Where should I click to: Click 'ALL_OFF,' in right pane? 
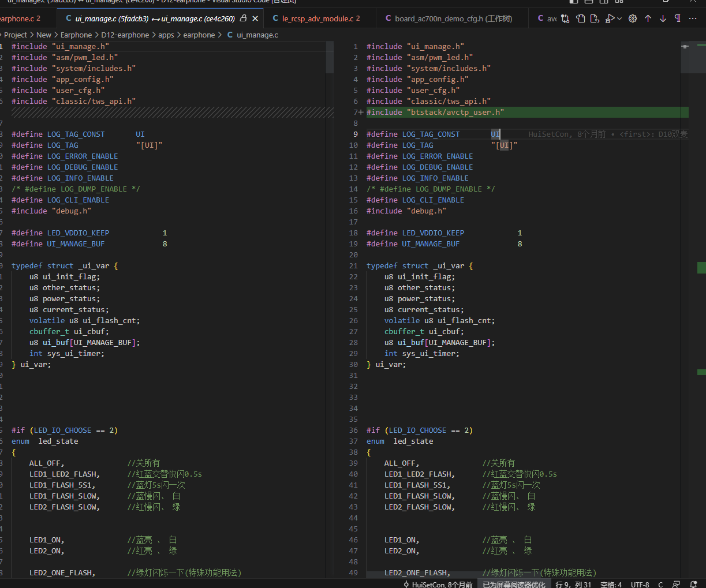(x=402, y=463)
